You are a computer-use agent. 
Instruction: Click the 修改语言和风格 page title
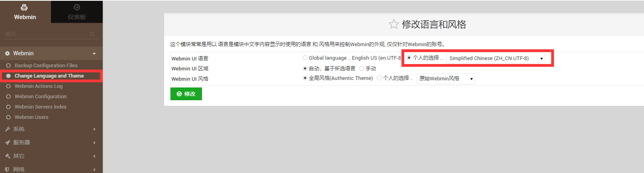[434, 24]
